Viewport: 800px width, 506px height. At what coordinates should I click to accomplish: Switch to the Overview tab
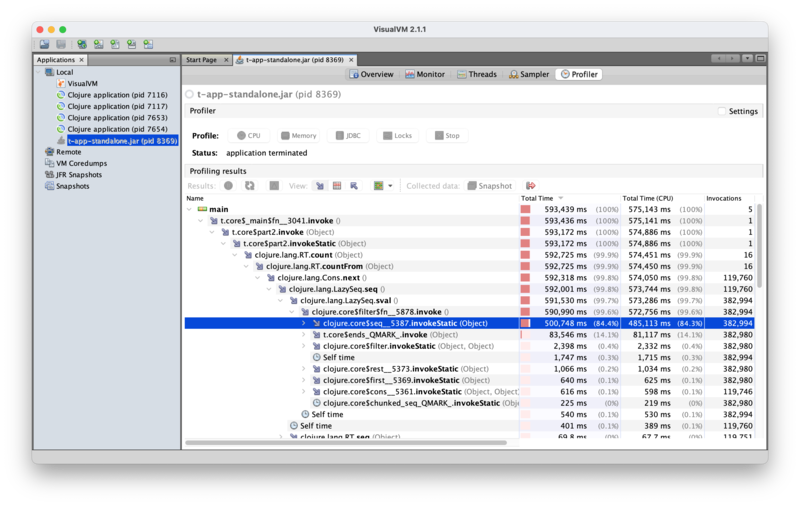[x=371, y=74]
